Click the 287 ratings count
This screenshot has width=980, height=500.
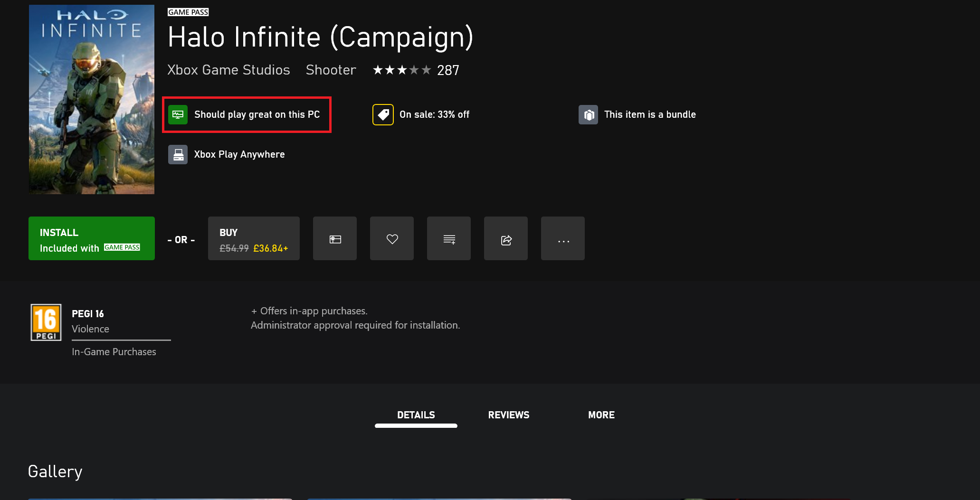[448, 71]
